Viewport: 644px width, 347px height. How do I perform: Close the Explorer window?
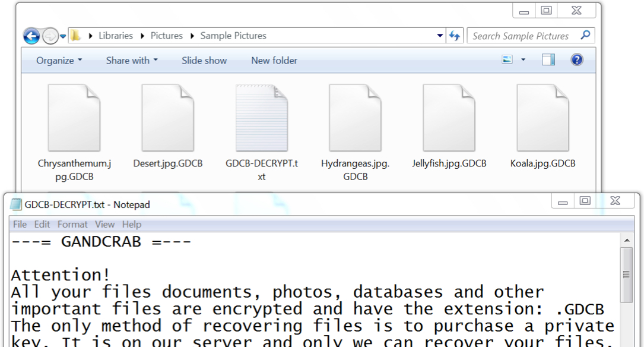tap(577, 11)
